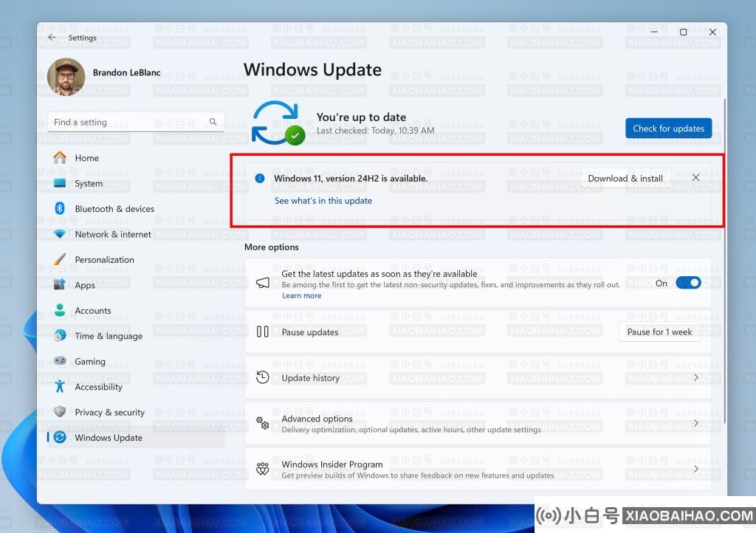Image resolution: width=756 pixels, height=533 pixels.
Task: Select Windows Update label in sidebar
Action: [109, 438]
